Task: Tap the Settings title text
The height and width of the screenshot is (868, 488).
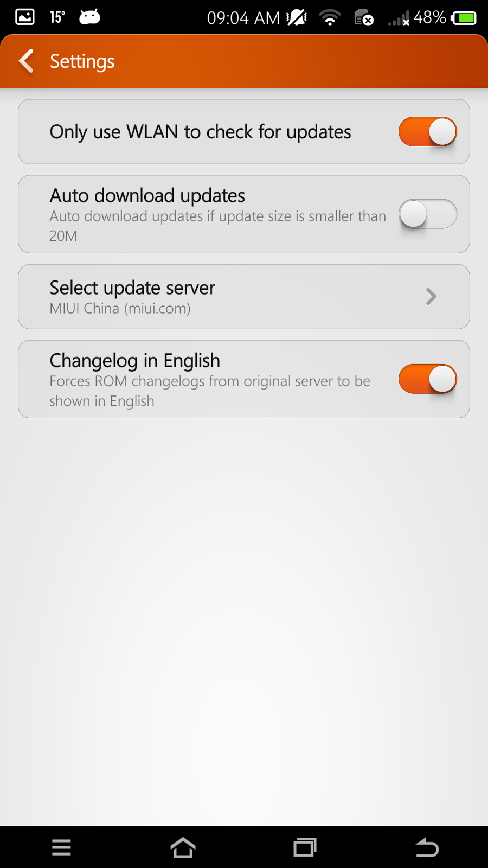Action: 82,61
